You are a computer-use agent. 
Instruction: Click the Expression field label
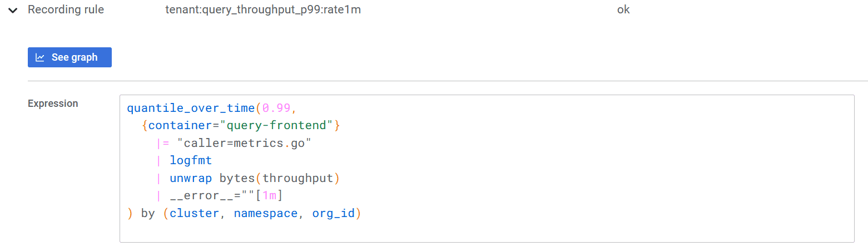pyautogui.click(x=53, y=104)
